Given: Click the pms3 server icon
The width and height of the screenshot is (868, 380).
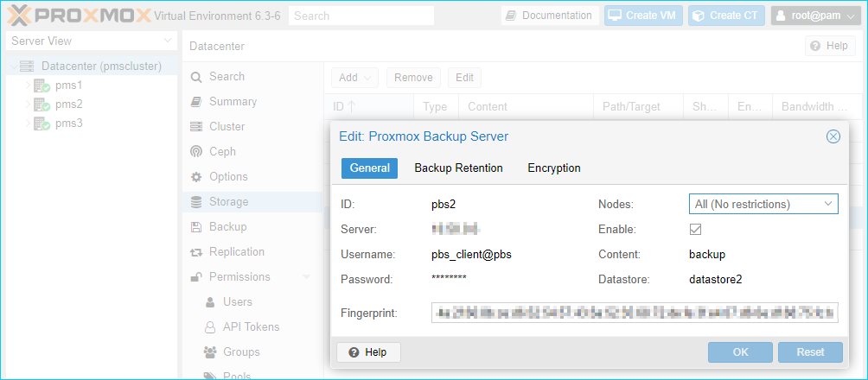Looking at the screenshot, I should 41,123.
